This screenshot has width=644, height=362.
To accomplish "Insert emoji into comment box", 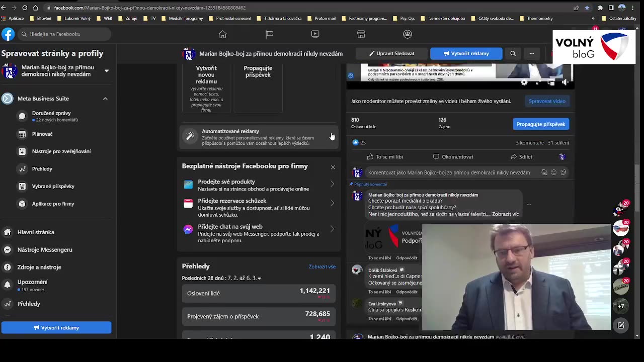I will [553, 172].
